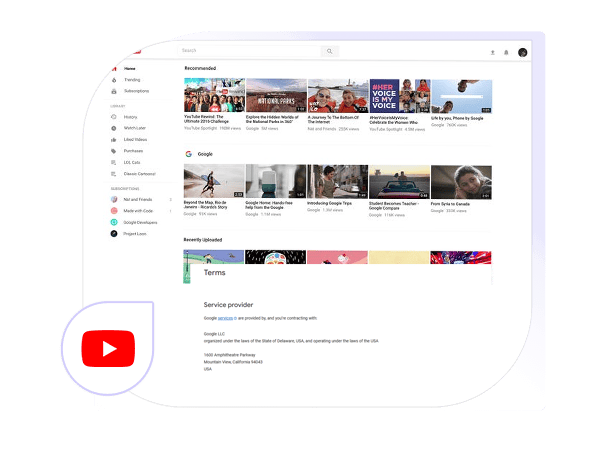Click Introducing Google Trips title

[x=329, y=203]
